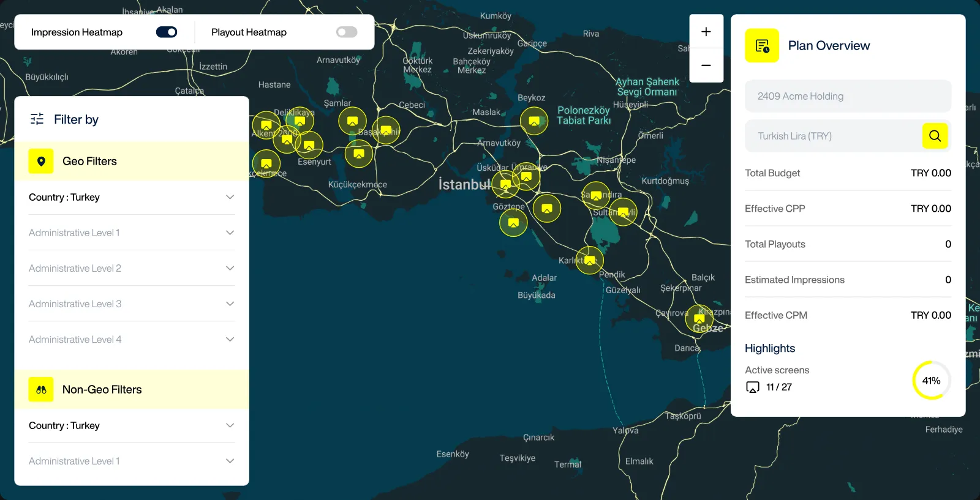This screenshot has height=500, width=980.
Task: Click the 2409 Acme Holding field
Action: click(x=848, y=96)
